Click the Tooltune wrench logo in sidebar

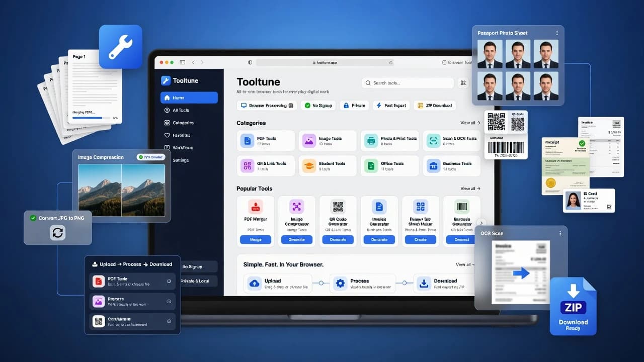[x=166, y=80]
